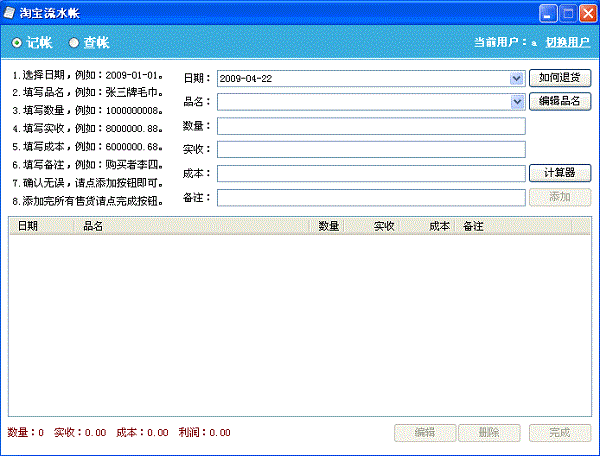Click the 备注 column header

pyautogui.click(x=512, y=227)
